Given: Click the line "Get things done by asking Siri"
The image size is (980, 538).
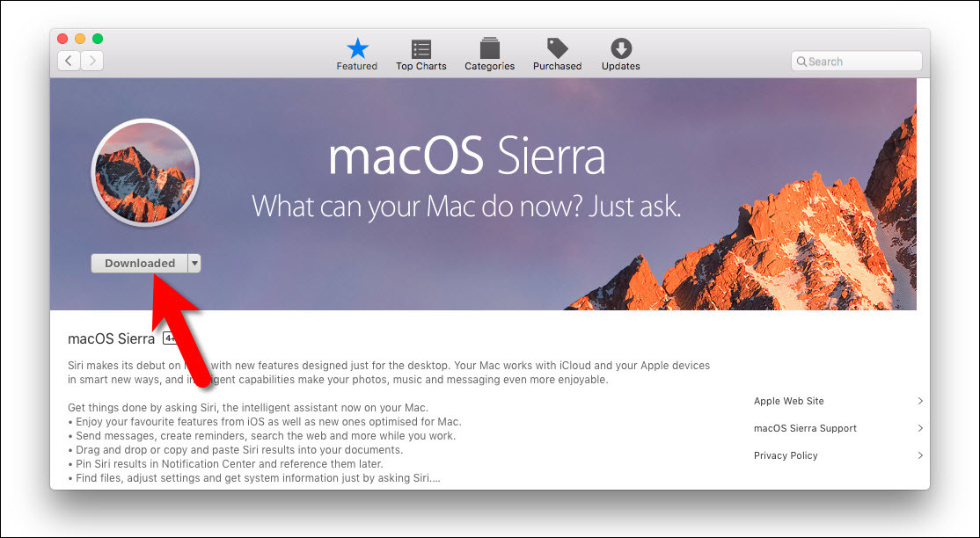Looking at the screenshot, I should pos(248,408).
